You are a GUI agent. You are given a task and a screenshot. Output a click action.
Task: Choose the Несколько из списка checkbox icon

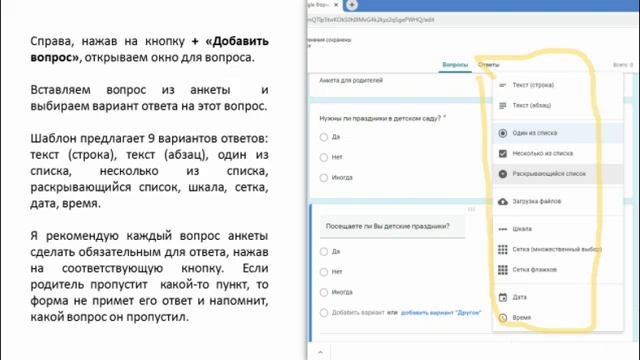(503, 153)
